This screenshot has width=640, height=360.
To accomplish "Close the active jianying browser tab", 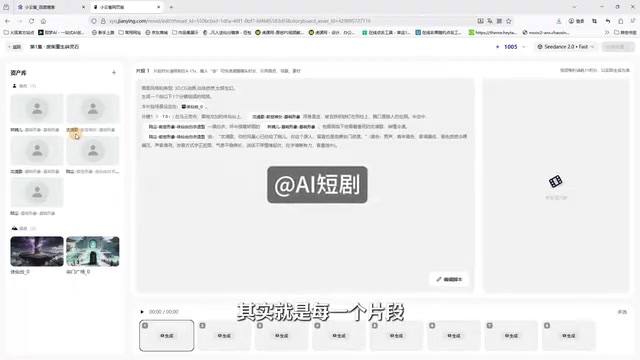I will (x=159, y=7).
